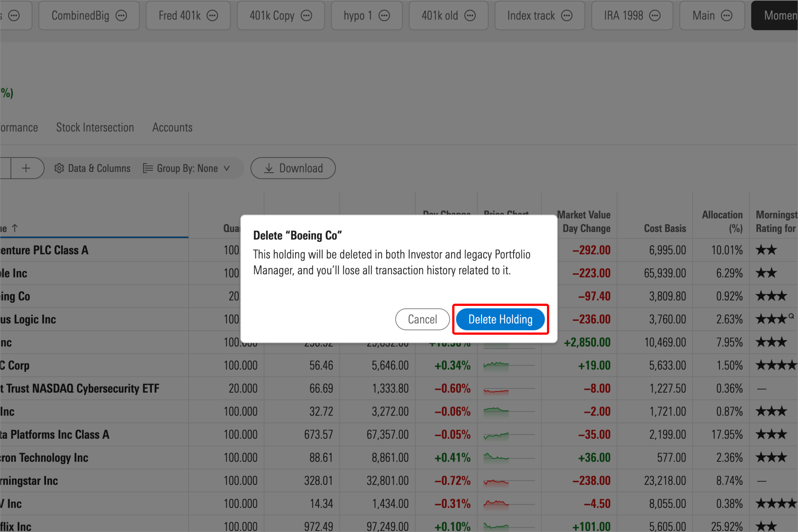Open options icon next to 401k Copy
Viewport: 798px width, 532px height.
pyautogui.click(x=306, y=16)
